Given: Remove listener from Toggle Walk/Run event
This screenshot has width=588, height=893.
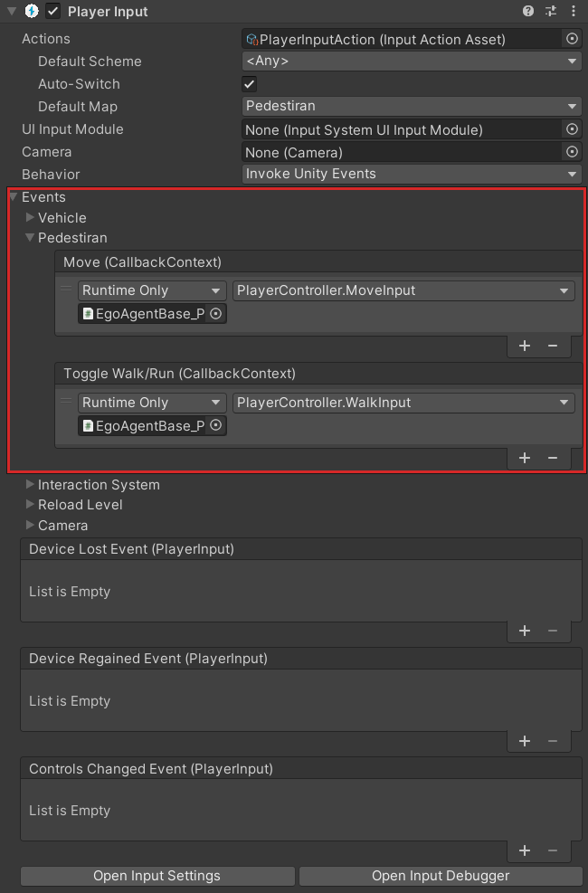Looking at the screenshot, I should coord(553,458).
